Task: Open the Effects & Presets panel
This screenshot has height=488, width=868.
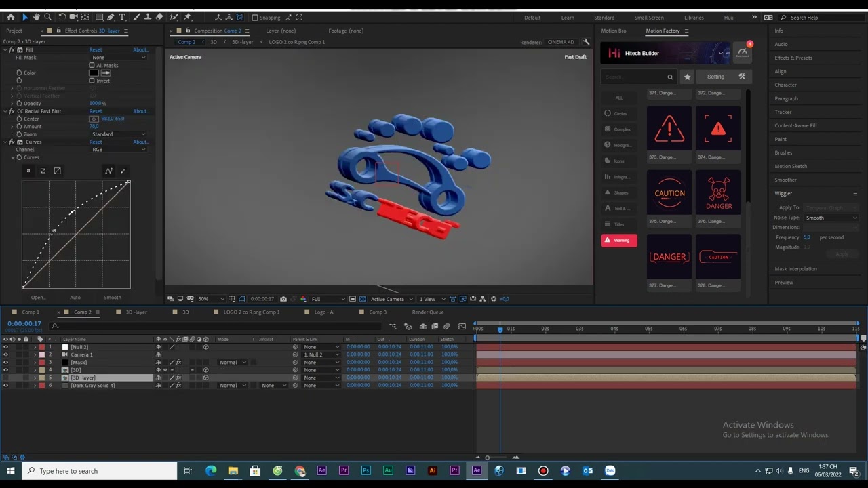Action: 793,58
